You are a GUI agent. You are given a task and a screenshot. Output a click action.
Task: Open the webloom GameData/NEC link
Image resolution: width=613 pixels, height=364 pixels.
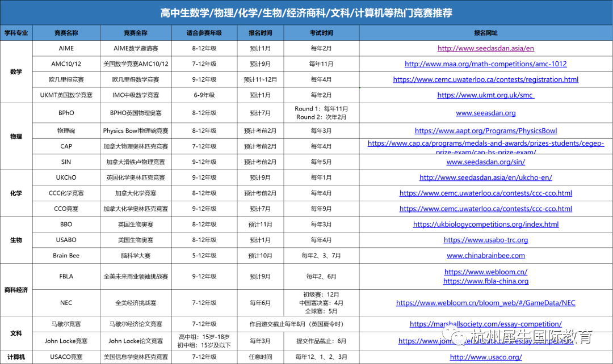point(485,303)
